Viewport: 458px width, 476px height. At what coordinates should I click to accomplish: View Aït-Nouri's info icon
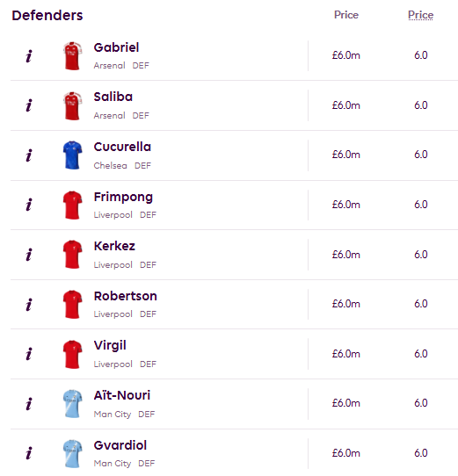pos(29,404)
